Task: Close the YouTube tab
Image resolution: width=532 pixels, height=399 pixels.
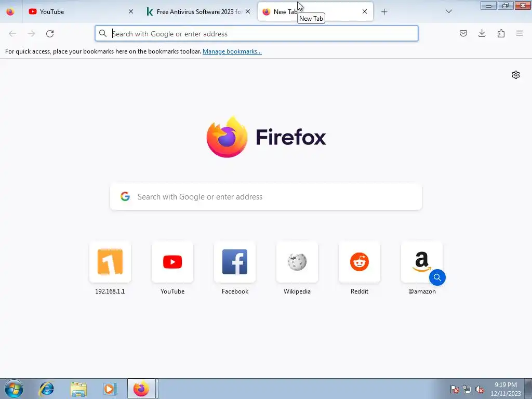Action: click(130, 11)
